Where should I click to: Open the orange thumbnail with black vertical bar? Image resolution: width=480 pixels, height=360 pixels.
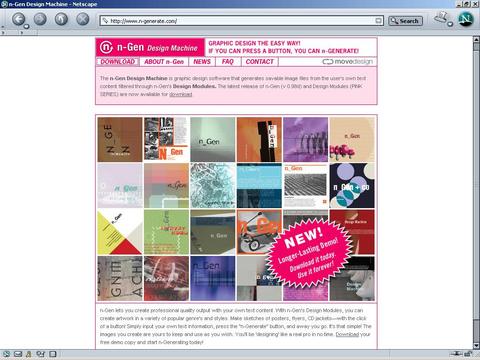[x=259, y=139]
